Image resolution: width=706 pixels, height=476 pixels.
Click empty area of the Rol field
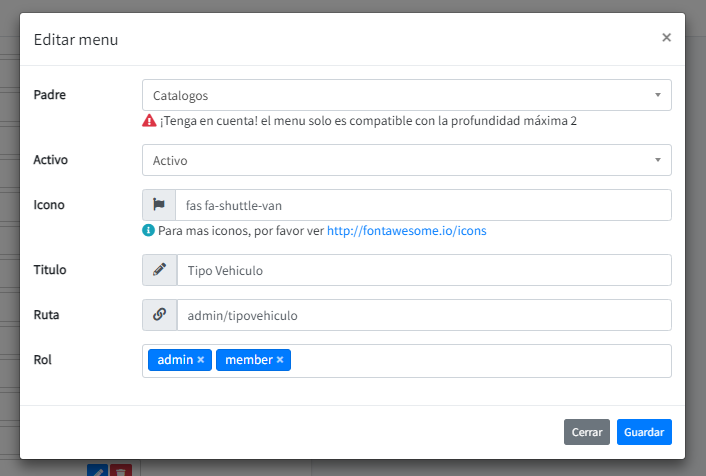[480, 361]
